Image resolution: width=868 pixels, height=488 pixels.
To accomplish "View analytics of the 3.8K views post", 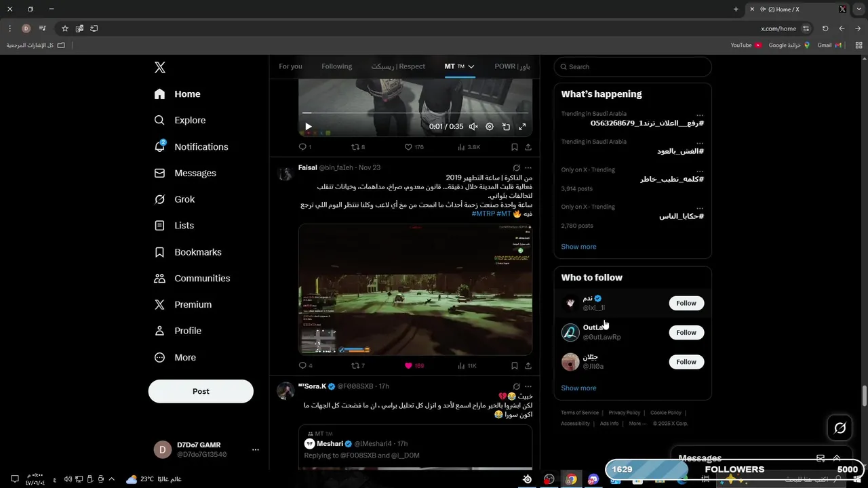I will pyautogui.click(x=469, y=146).
